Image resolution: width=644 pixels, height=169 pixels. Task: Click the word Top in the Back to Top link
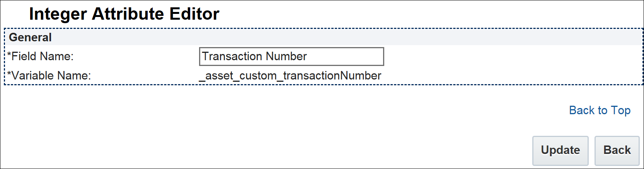pyautogui.click(x=620, y=110)
